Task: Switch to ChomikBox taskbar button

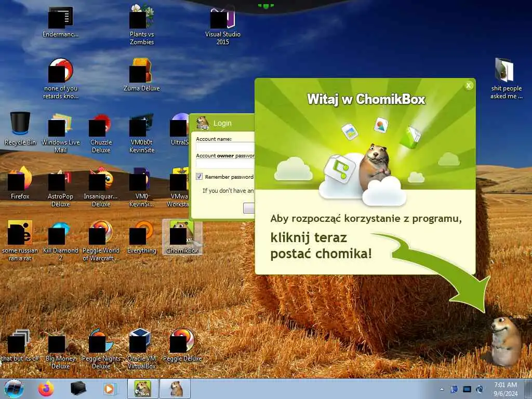Action: click(x=143, y=389)
